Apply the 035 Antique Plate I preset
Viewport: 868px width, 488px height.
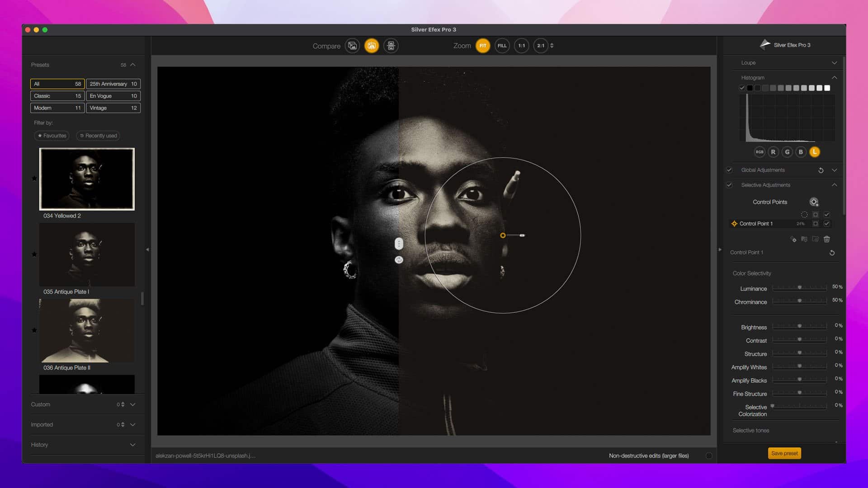click(87, 254)
